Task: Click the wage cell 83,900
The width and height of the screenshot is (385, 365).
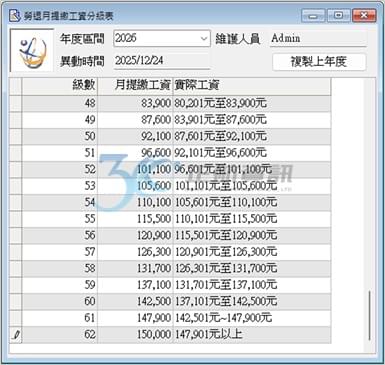Action: click(x=135, y=103)
